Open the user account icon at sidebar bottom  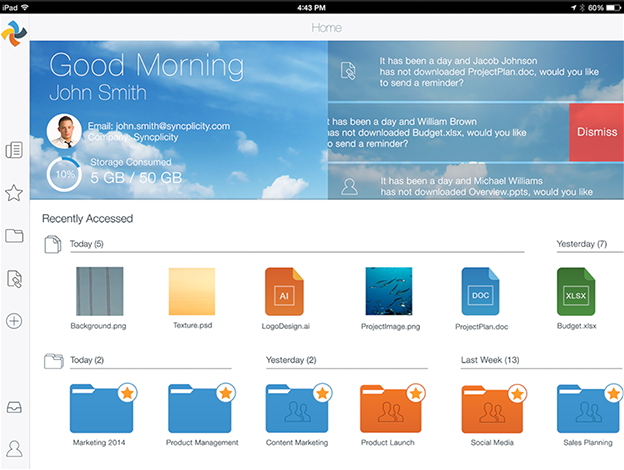14,449
